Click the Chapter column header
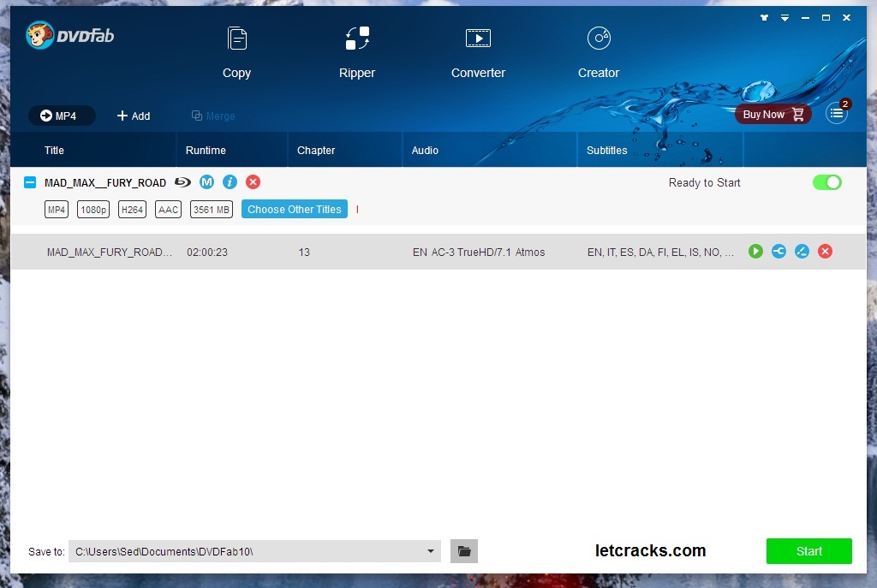This screenshot has height=588, width=877. coord(316,151)
